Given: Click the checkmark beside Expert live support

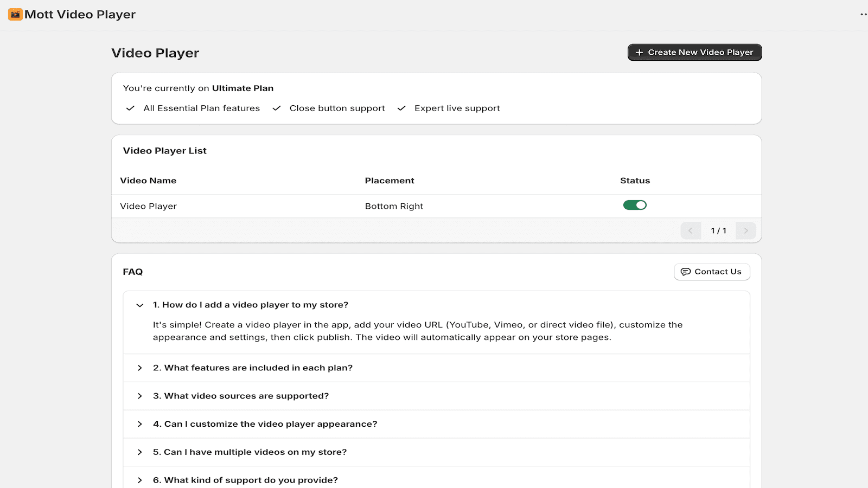Looking at the screenshot, I should pos(401,108).
